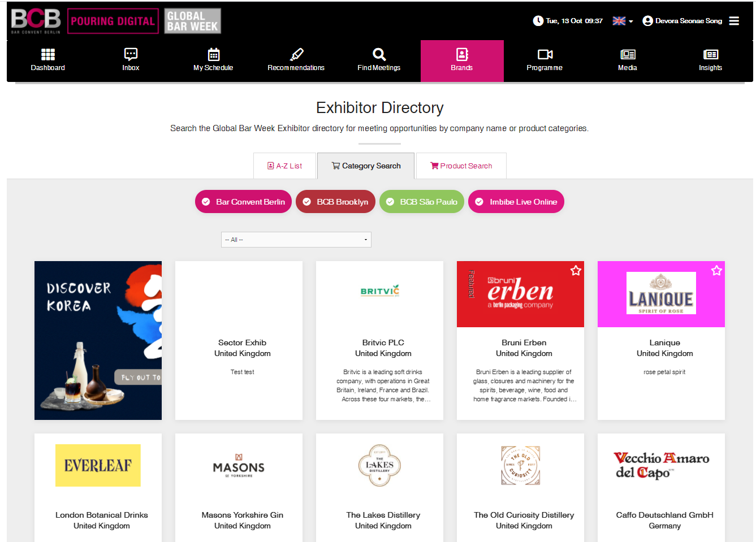Click the Masons Yorkshire logo
The width and height of the screenshot is (756, 542).
click(239, 466)
